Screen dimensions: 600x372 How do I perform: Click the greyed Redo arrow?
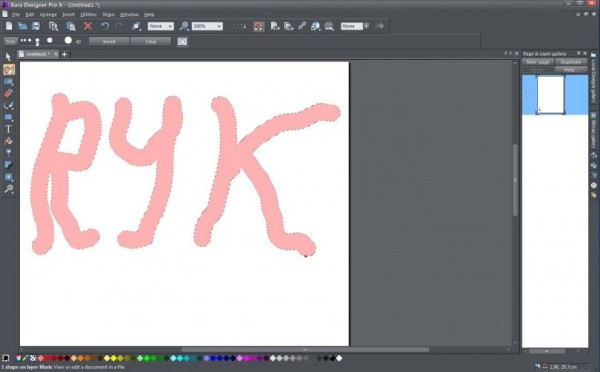tap(119, 26)
